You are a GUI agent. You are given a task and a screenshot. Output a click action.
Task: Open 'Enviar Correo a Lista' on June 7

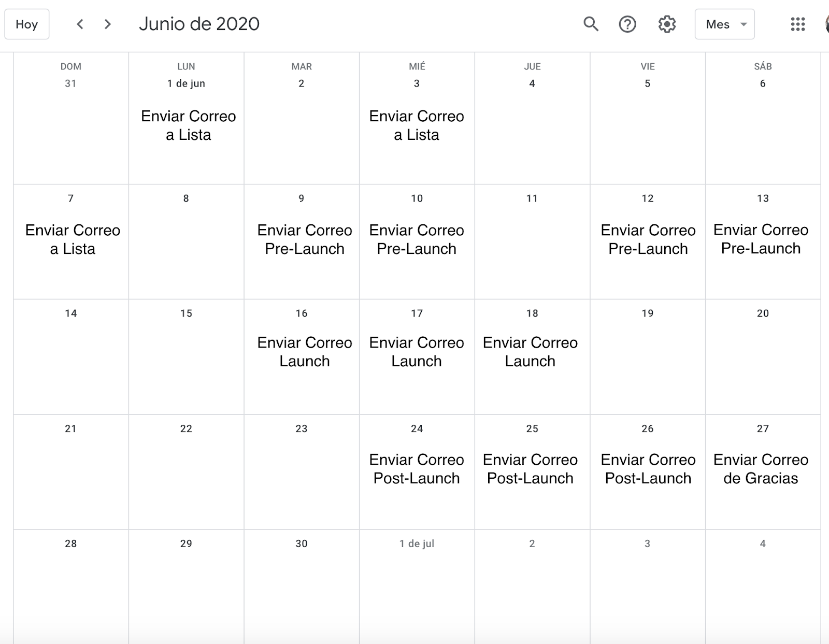pos(73,239)
